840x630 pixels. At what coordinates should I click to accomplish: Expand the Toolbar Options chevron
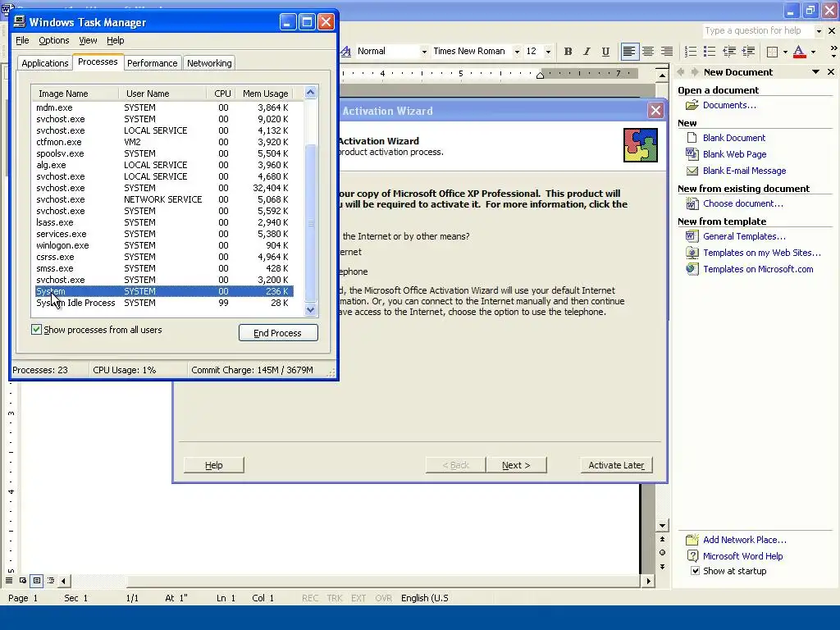coord(833,52)
